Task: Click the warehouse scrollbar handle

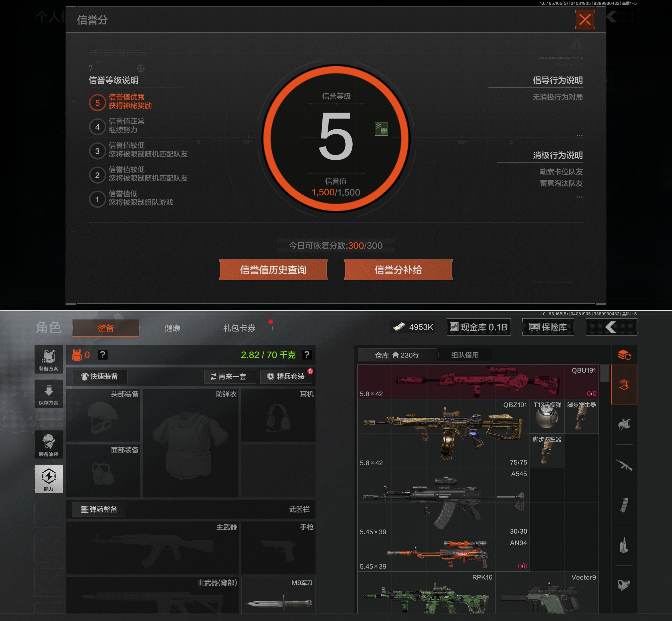Action: 604,373
